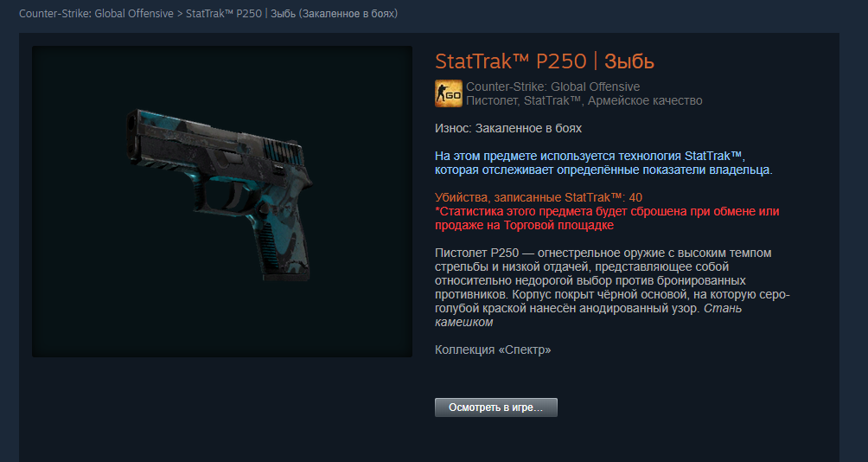Click the Закаленное в боях part of the breadcrumb

coord(348,13)
